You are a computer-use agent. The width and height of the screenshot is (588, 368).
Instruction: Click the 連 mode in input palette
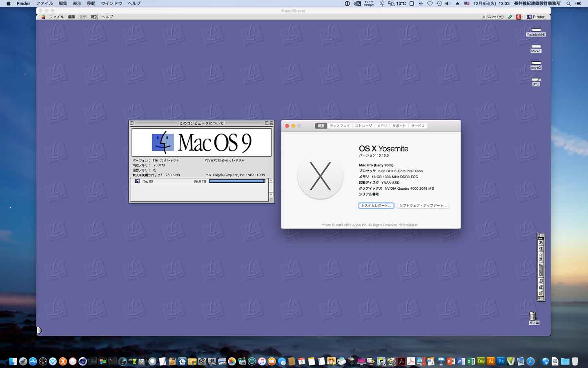[x=541, y=249]
